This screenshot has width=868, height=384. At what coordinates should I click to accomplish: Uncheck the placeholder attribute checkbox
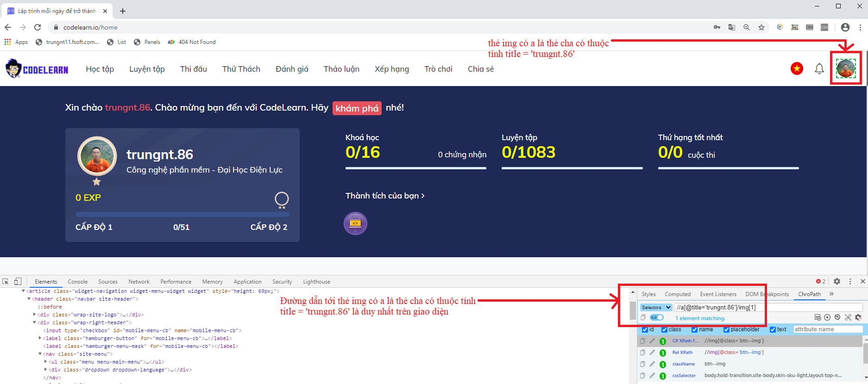[x=726, y=329]
